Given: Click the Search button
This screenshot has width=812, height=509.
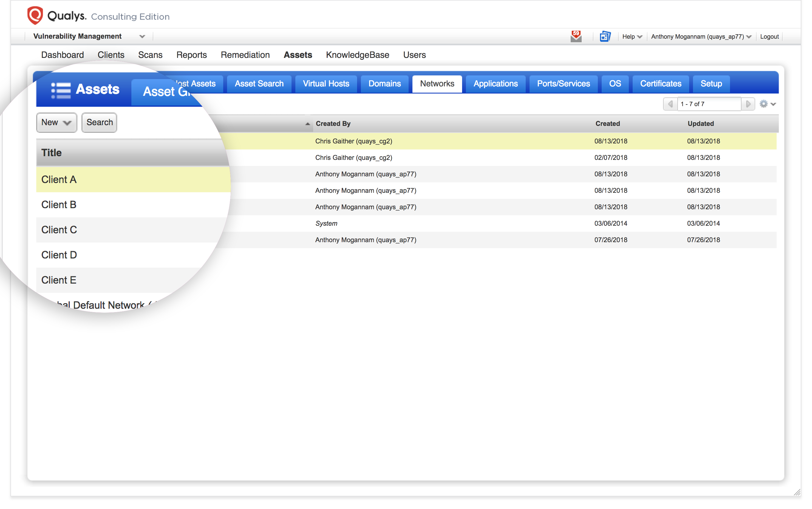Looking at the screenshot, I should click(x=99, y=123).
